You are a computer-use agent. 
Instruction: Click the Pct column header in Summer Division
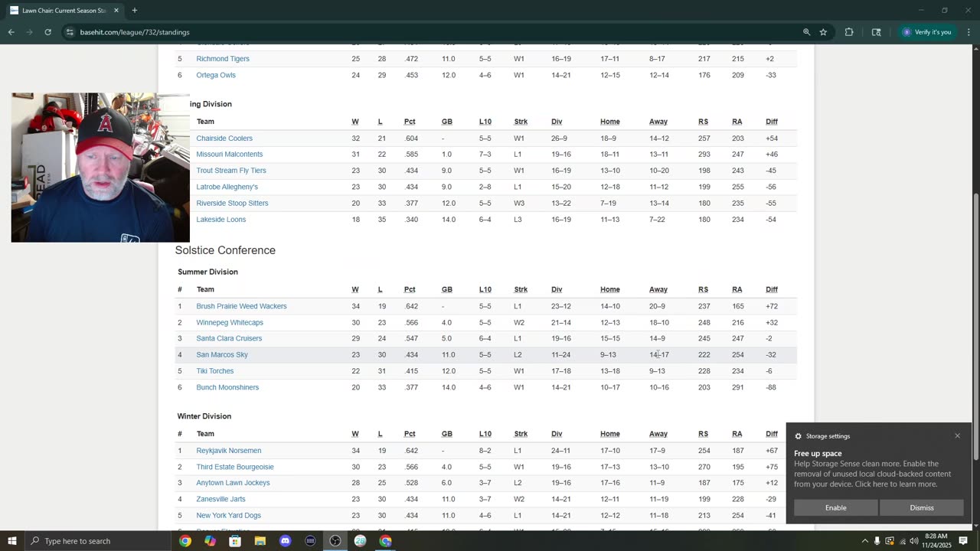pos(410,289)
